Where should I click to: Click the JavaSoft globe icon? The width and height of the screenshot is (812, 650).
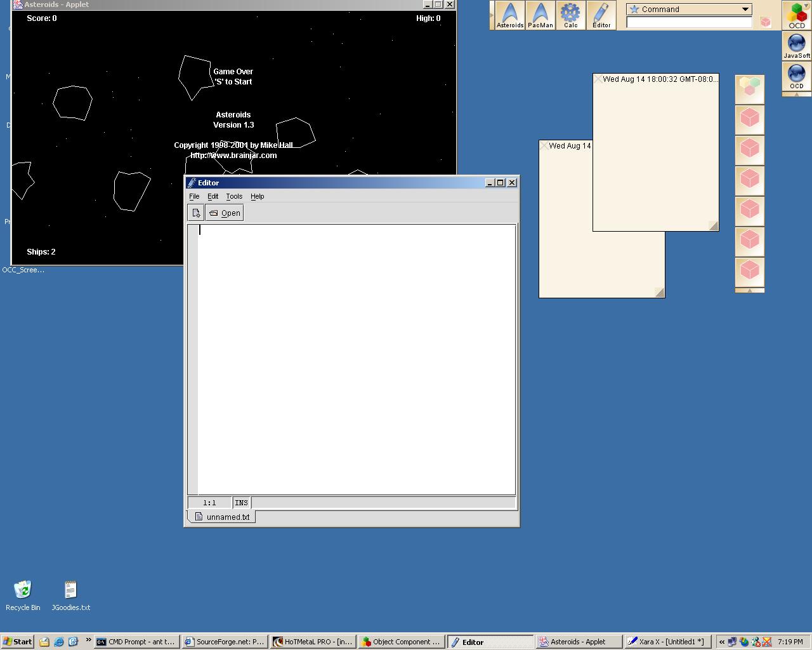click(x=796, y=45)
